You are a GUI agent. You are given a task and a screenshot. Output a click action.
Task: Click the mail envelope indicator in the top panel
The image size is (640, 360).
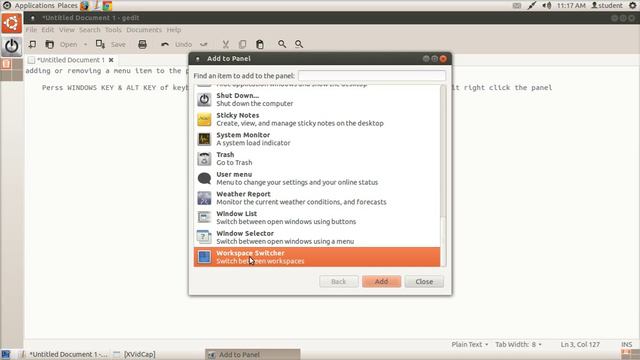click(x=517, y=5)
